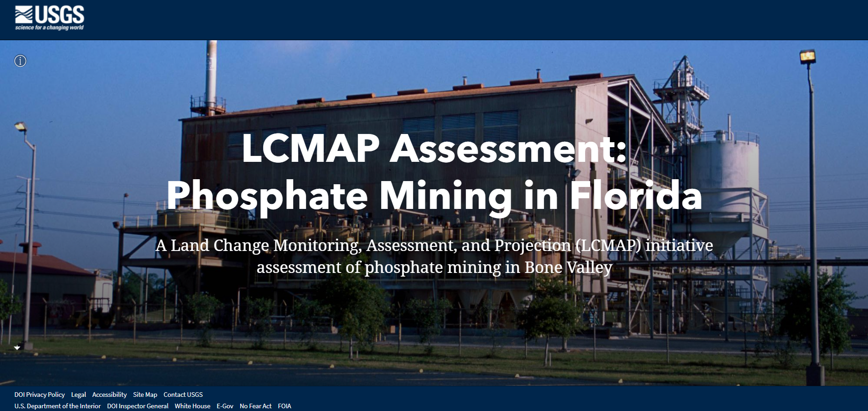The width and height of the screenshot is (868, 411).
Task: Click the "LCMAP Assessment:" title line
Action: [434, 148]
